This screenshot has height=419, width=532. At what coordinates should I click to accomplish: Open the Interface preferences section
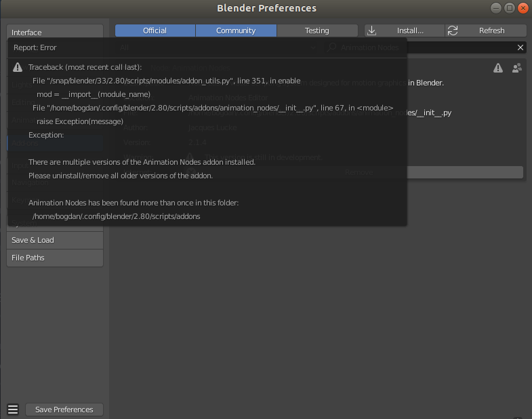click(55, 31)
